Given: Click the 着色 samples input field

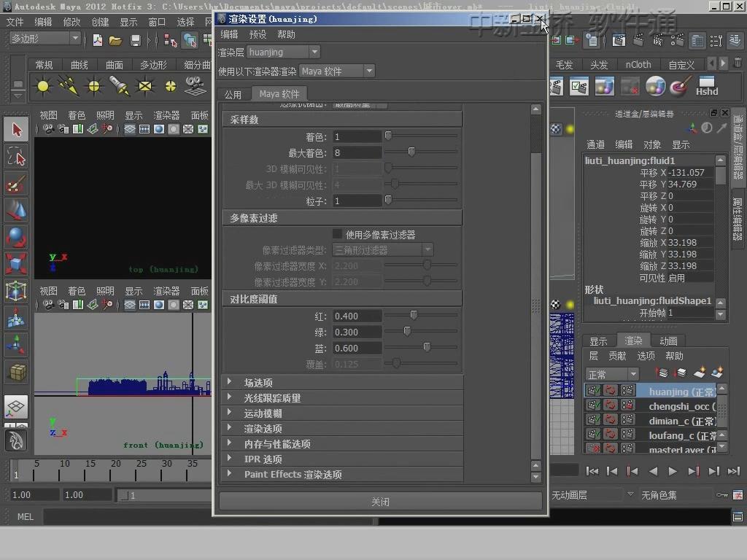Looking at the screenshot, I should tap(357, 136).
